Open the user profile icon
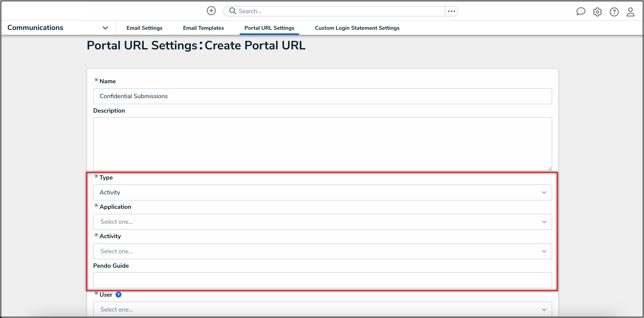This screenshot has height=318, width=644. click(x=630, y=12)
